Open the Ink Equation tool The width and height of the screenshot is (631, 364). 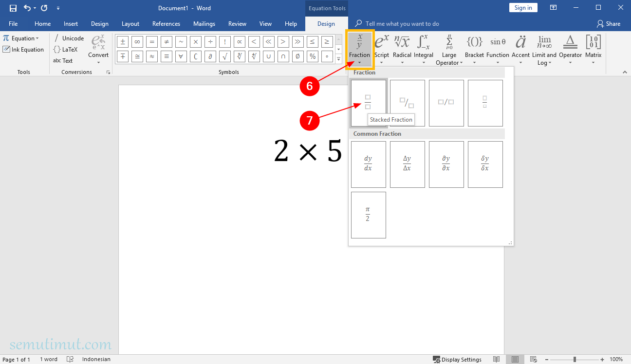(x=23, y=49)
